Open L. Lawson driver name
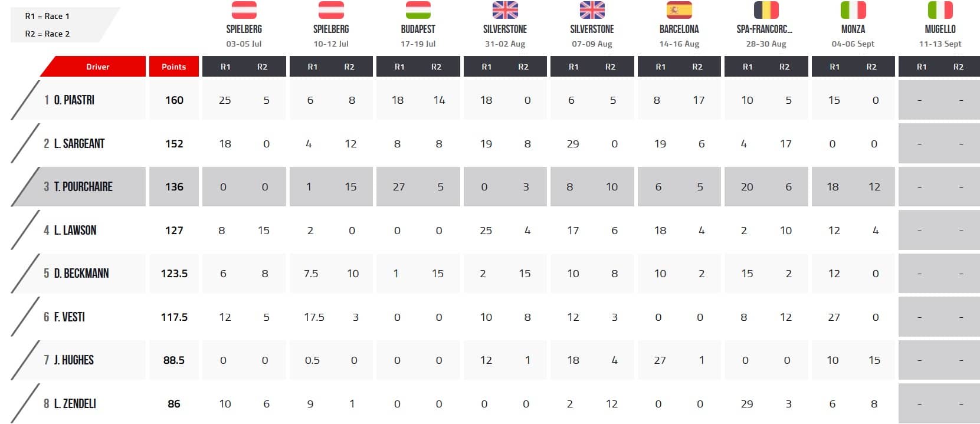980x424 pixels. (x=75, y=230)
